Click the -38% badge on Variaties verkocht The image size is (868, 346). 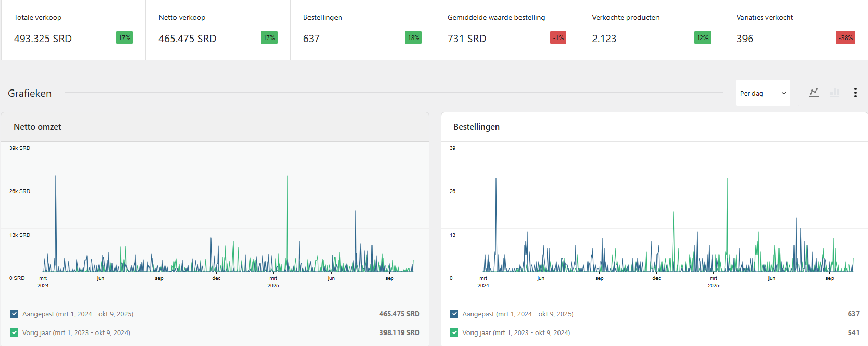[x=845, y=38]
